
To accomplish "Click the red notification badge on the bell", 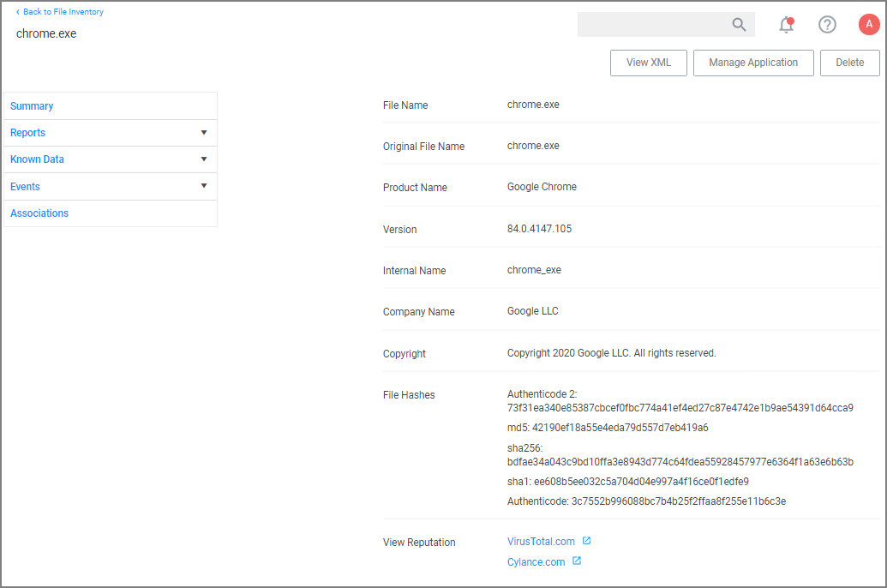I will (791, 19).
